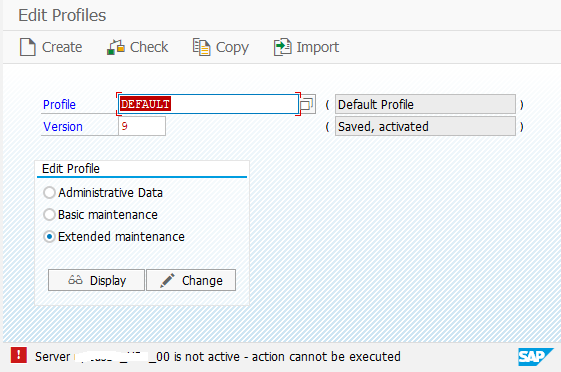Click the Create toolbar label
This screenshot has height=372, width=561.
(x=62, y=47)
